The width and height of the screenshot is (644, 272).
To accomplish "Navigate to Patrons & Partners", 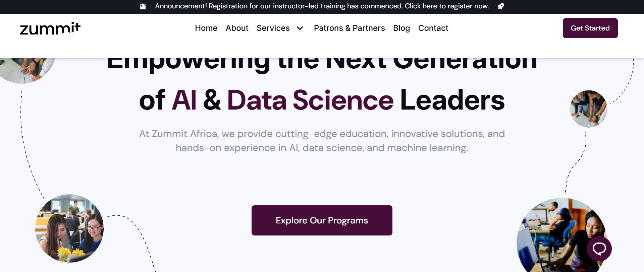I will click(349, 28).
